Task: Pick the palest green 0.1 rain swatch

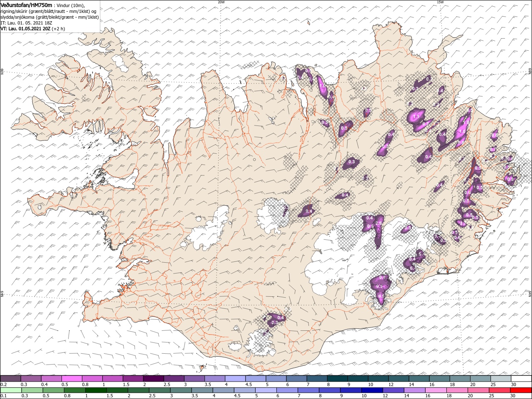Action: click(x=11, y=390)
